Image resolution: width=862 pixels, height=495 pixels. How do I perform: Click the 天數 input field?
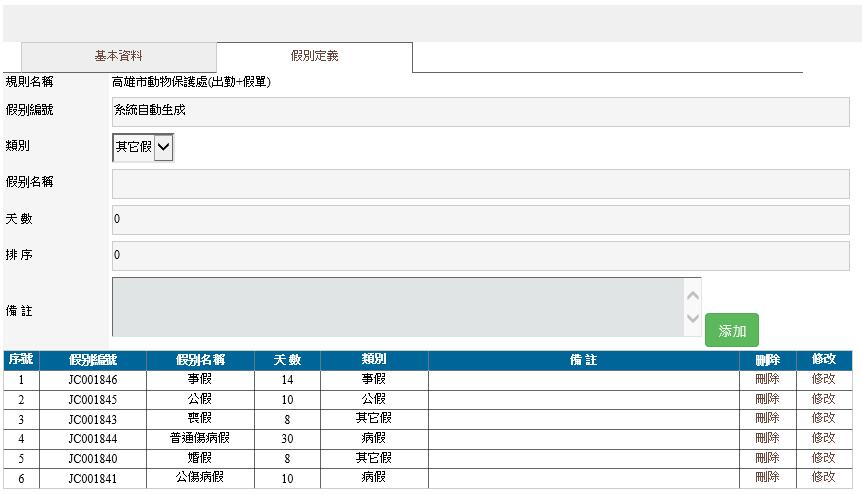(x=480, y=220)
